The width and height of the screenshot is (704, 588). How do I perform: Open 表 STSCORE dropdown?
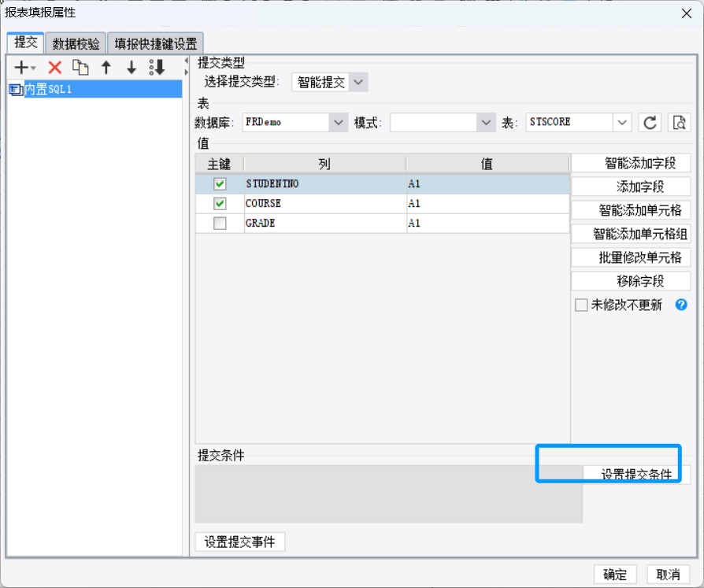point(622,123)
